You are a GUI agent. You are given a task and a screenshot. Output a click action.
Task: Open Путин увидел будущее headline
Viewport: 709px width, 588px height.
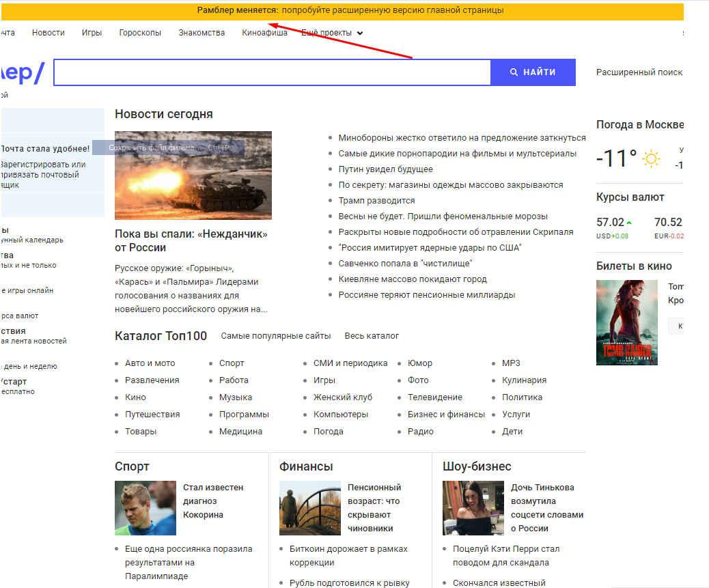385,169
